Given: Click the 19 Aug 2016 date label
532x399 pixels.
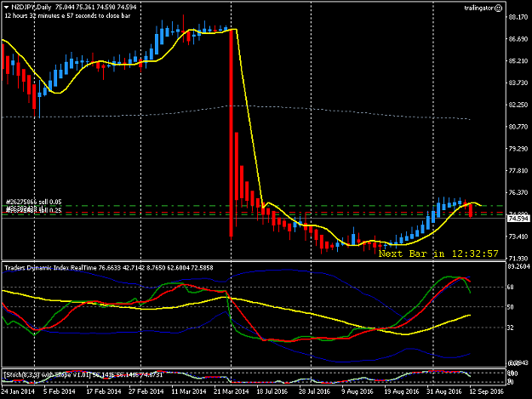Looking at the screenshot, I should (402, 391).
